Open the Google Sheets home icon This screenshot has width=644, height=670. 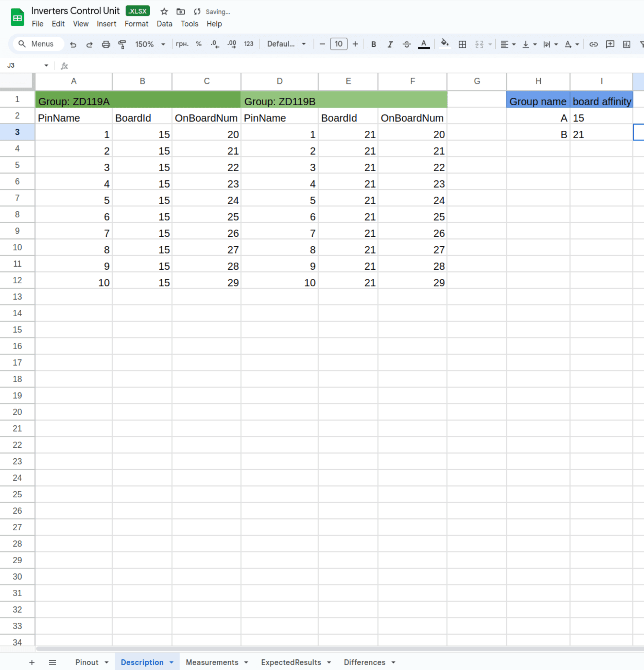point(17,17)
